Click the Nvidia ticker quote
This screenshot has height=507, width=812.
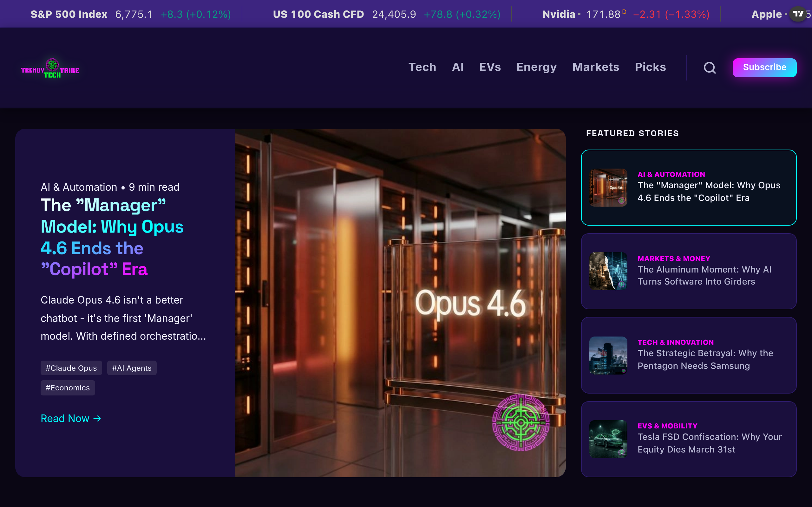625,14
